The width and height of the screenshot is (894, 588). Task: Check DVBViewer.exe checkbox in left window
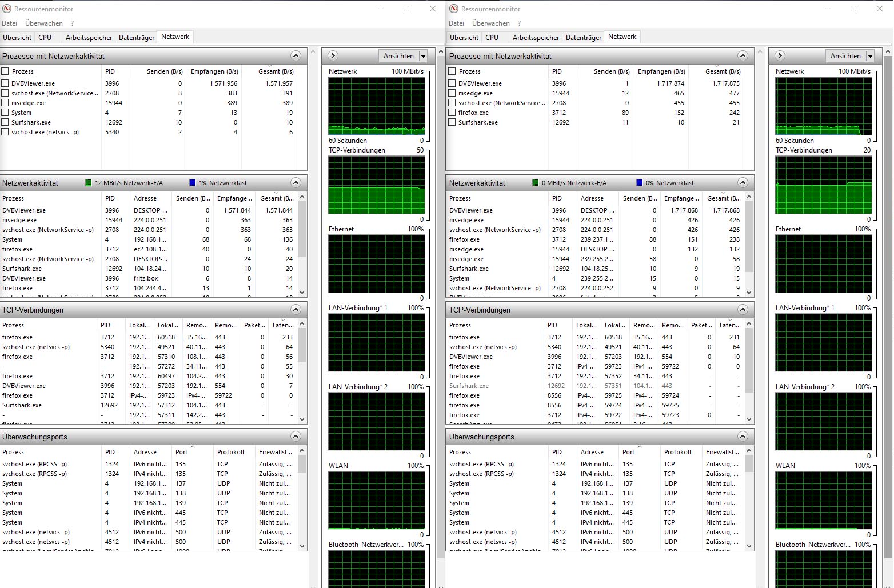point(5,83)
